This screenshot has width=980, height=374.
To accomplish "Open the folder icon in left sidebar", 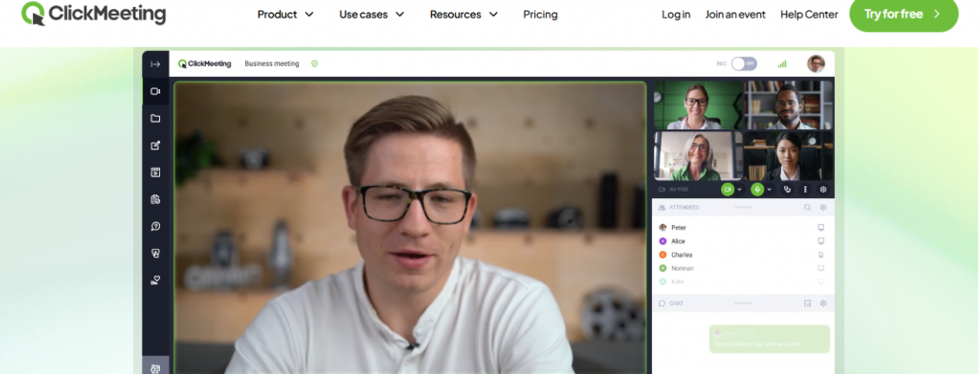I will tap(156, 118).
